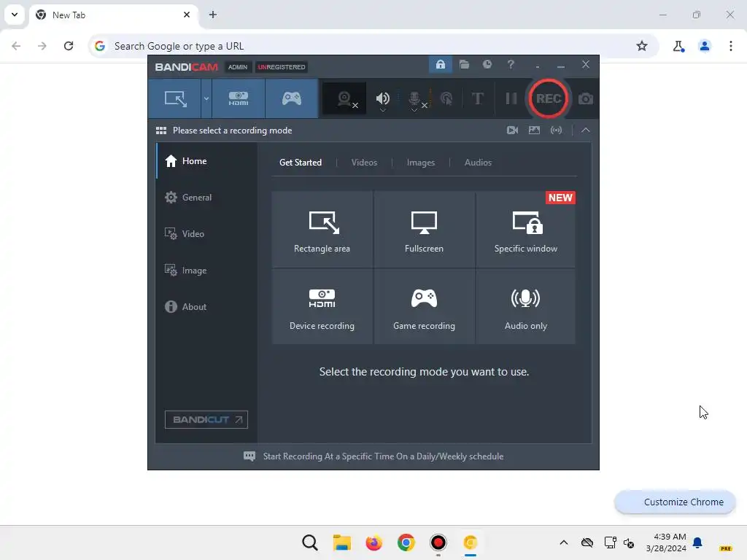747x560 pixels.
Task: Select game recording mode gamepad in toolbar
Action: pos(292,98)
